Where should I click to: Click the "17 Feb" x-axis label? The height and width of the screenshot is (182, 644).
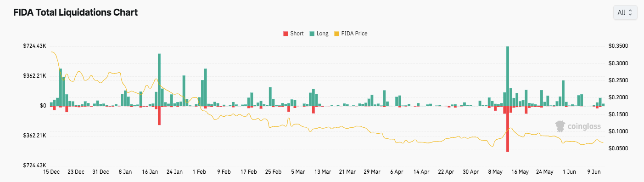249,172
